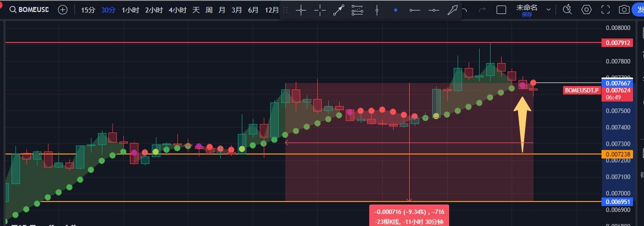The image size is (644, 226).
Task: Open chart settings hexagon icon
Action: [x=587, y=9]
